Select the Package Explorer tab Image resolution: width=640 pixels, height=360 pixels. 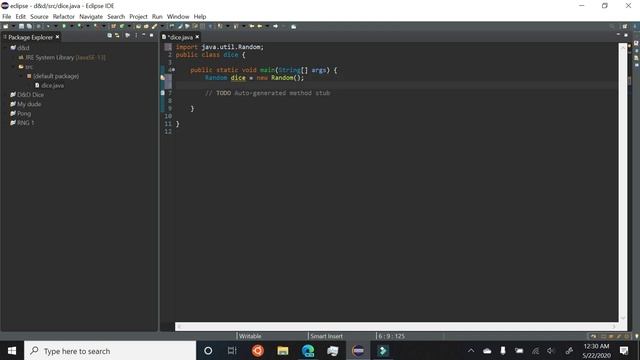pyautogui.click(x=30, y=37)
